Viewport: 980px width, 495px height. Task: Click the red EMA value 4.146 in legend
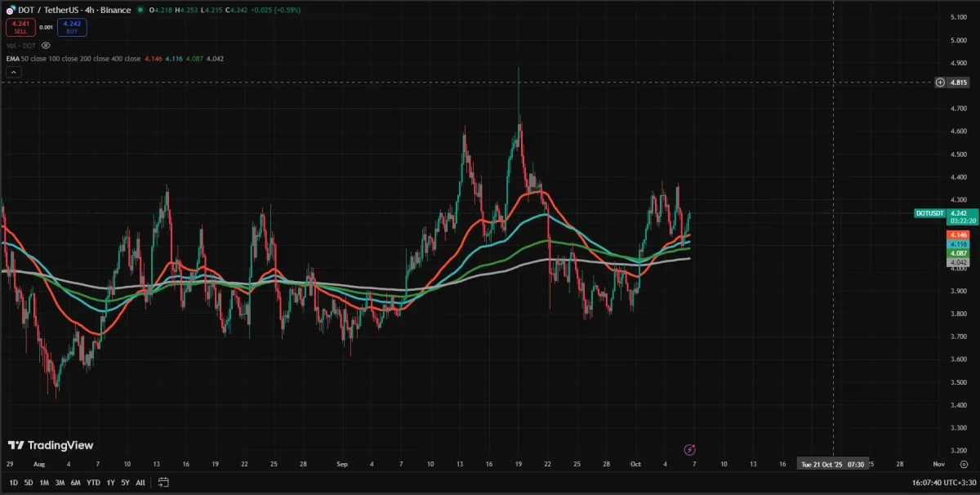coord(153,59)
